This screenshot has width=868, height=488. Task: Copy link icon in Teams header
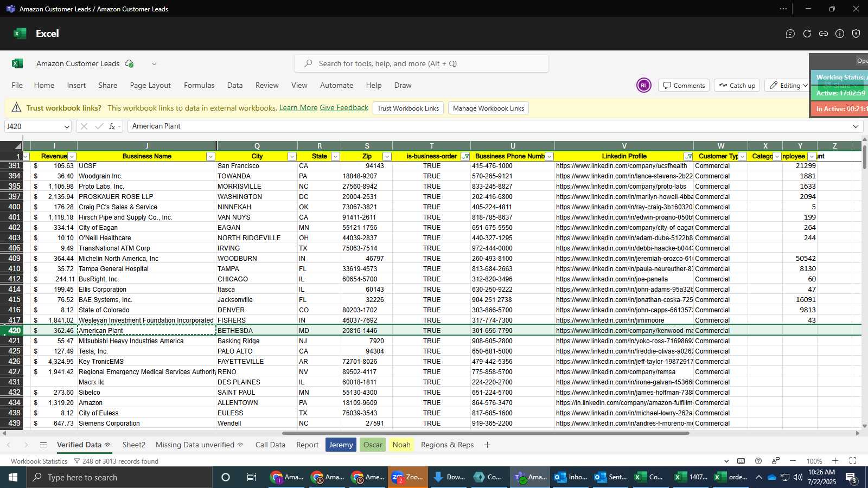pos(824,34)
